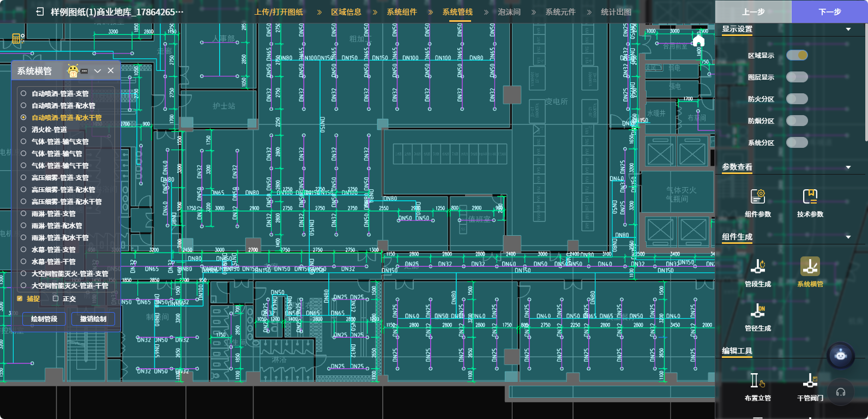Collapse the 参数查看 section
This screenshot has height=419, width=868.
(848, 167)
